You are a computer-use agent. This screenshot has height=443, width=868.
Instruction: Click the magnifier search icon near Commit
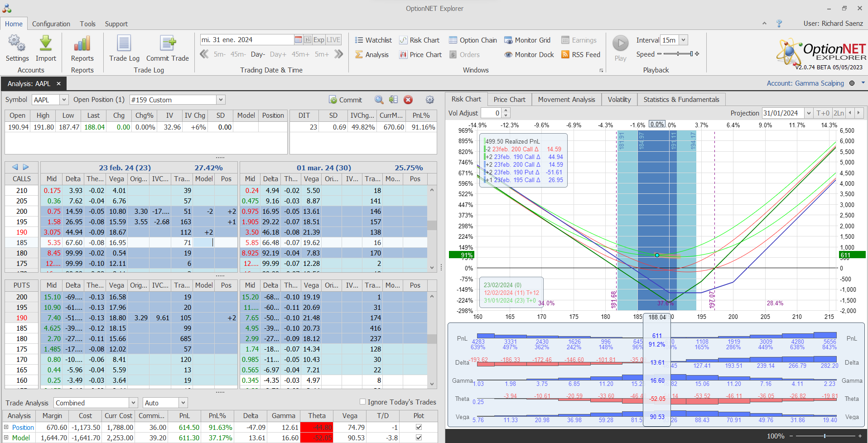(x=379, y=100)
